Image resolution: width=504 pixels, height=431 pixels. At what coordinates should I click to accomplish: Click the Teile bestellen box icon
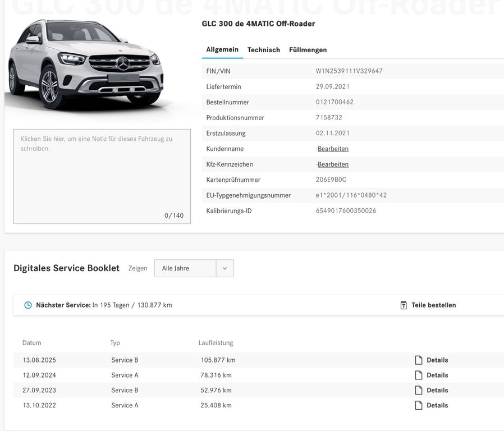(x=404, y=305)
